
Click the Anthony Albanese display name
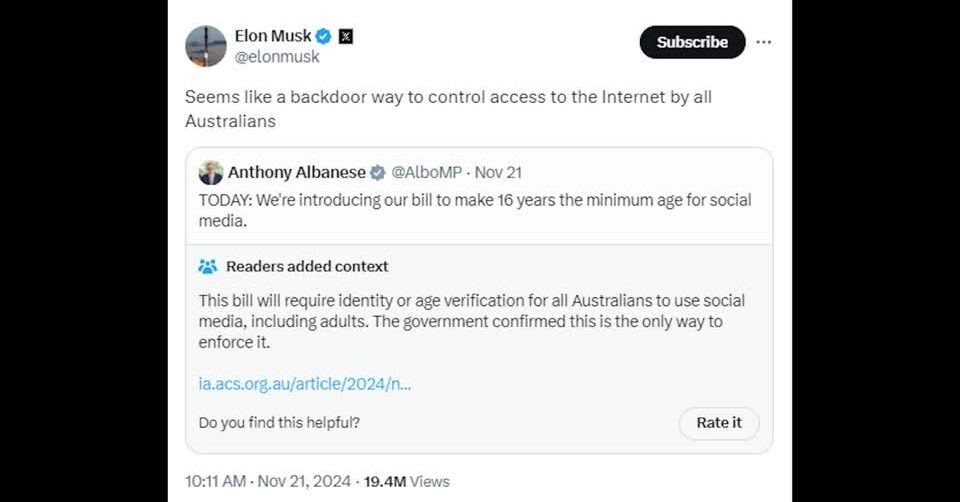click(296, 172)
